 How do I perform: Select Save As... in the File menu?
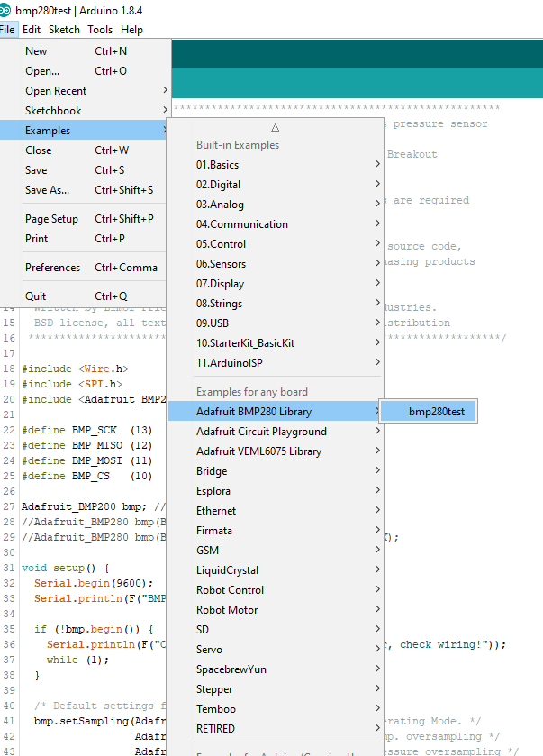tap(84, 189)
